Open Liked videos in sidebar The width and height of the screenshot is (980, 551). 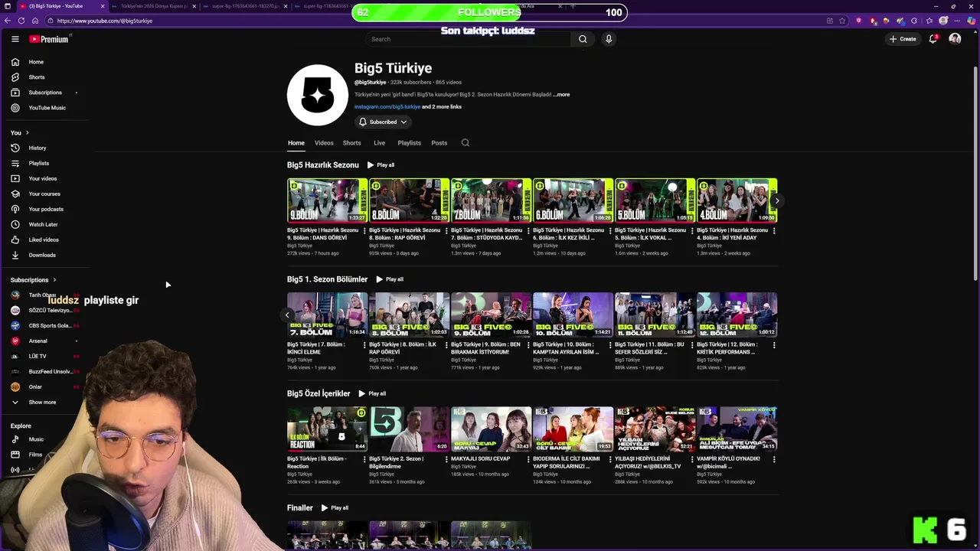[46, 240]
